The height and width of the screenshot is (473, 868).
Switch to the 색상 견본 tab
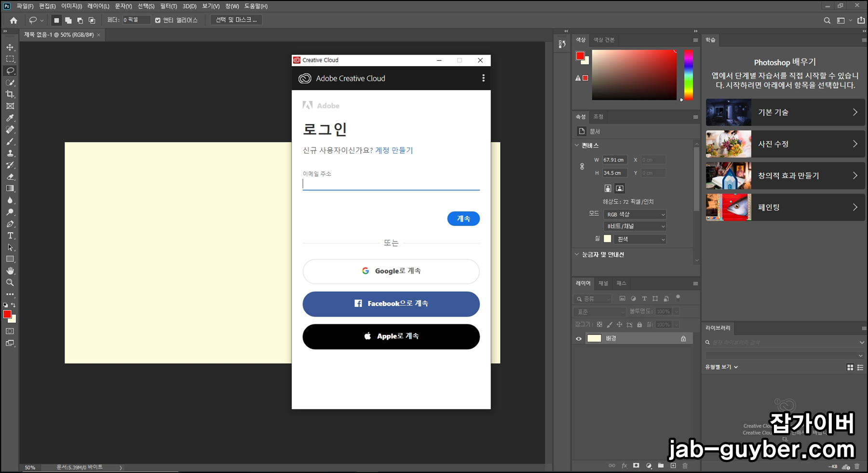coord(604,40)
